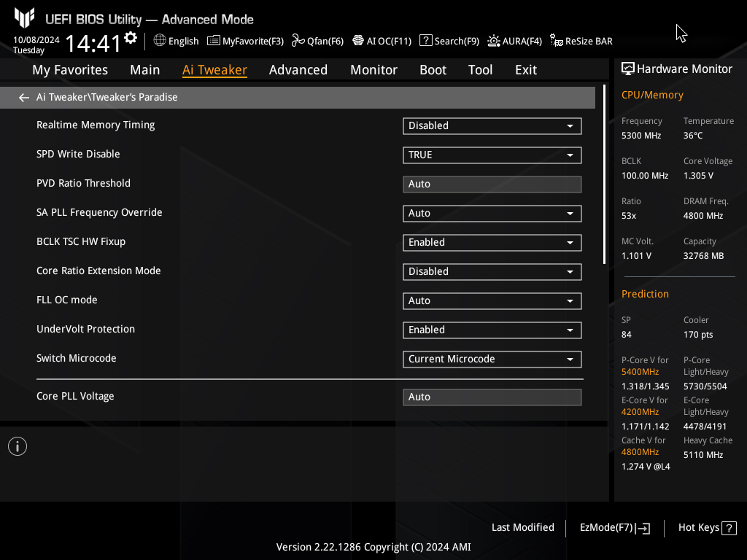The width and height of the screenshot is (747, 560).
Task: Click the settings list scrollbar
Action: 604,174
